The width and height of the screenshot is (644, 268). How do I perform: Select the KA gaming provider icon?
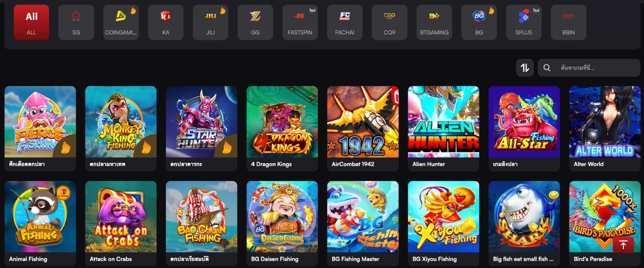166,17
